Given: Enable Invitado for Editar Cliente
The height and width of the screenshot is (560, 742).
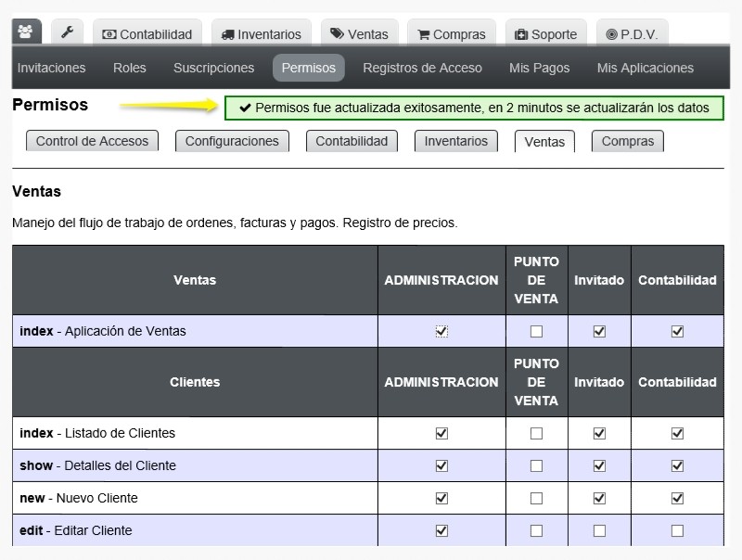Looking at the screenshot, I should click(599, 530).
